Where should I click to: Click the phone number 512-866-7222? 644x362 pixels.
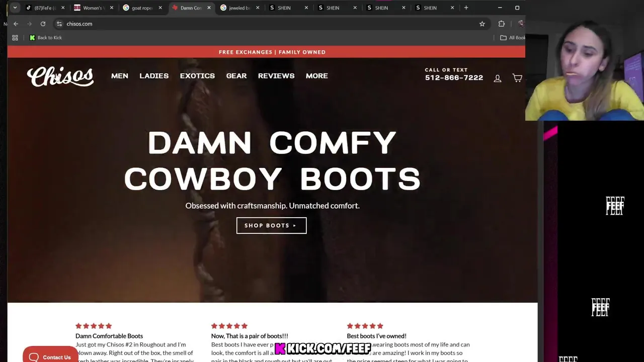coord(454,78)
